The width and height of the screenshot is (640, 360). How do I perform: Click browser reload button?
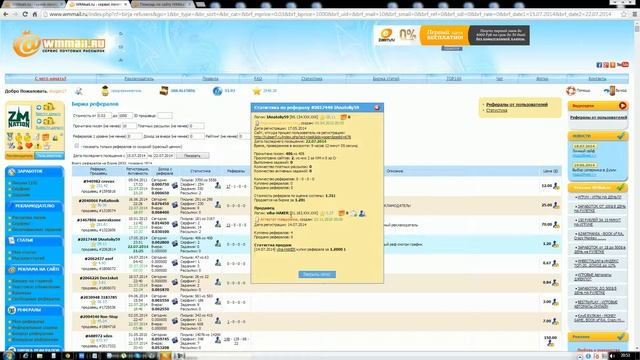pos(25,14)
